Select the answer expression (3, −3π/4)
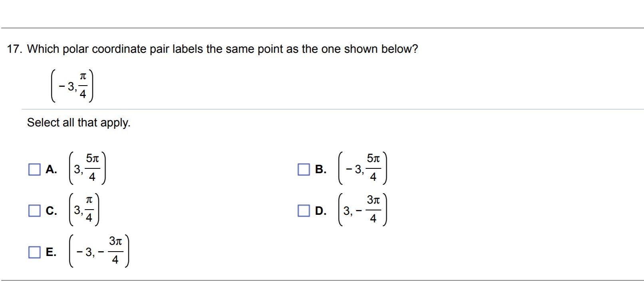 coord(364,209)
